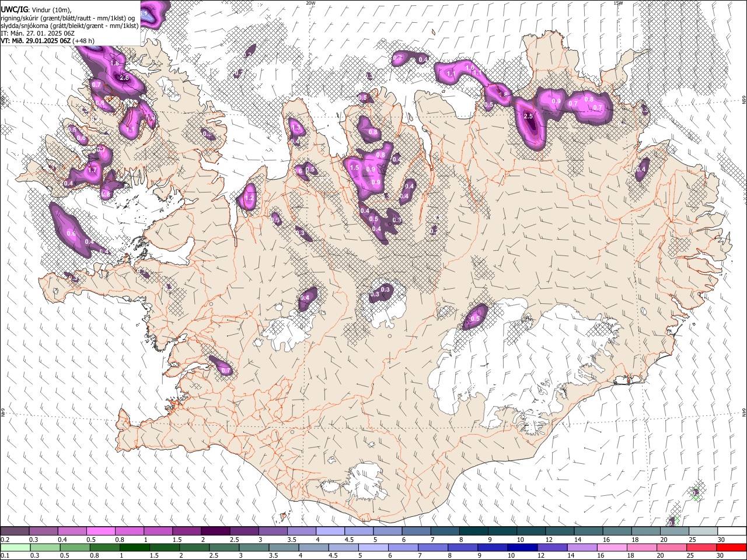Click the '(+48 h)' forecast offset text
This screenshot has height=560, width=747.
click(84, 41)
